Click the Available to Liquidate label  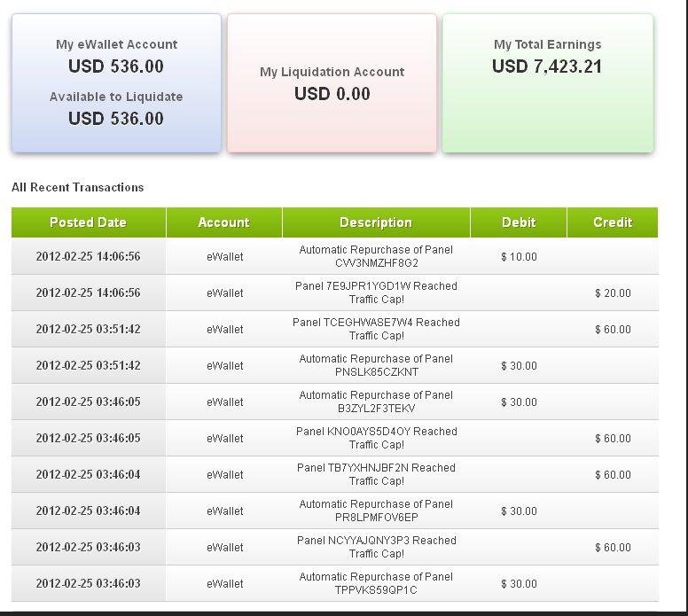[116, 97]
